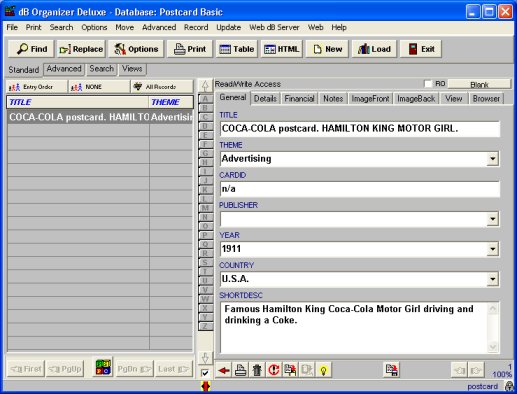Load a database
Screen dimensions: 517x394
(x=374, y=49)
